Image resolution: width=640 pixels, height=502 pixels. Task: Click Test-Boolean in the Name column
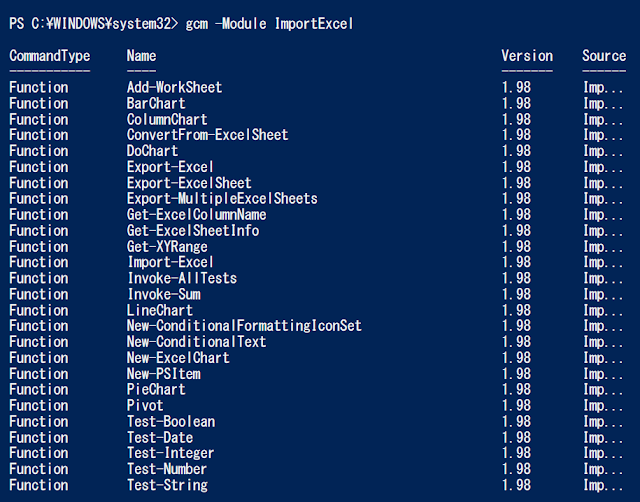(x=171, y=422)
